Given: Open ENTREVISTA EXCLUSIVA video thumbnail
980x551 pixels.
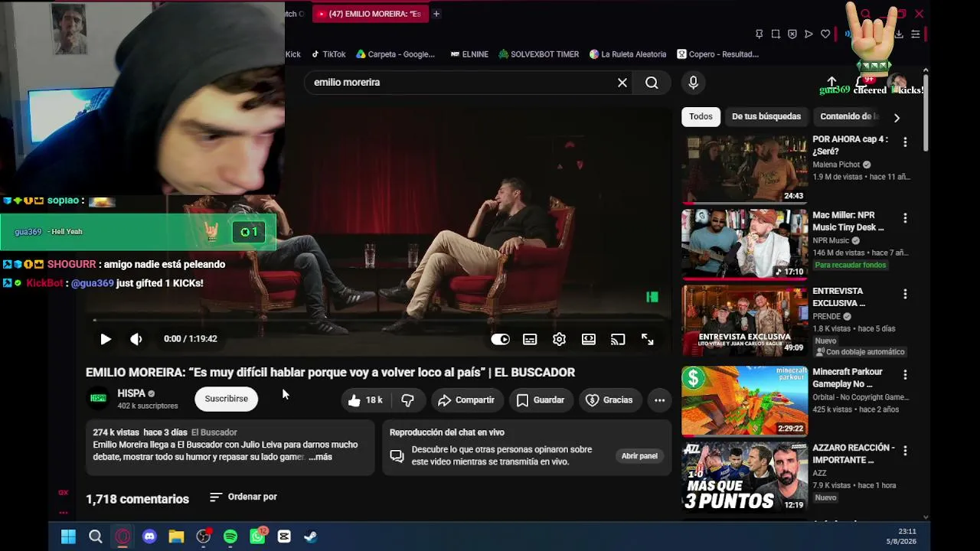Looking at the screenshot, I should click(x=744, y=321).
